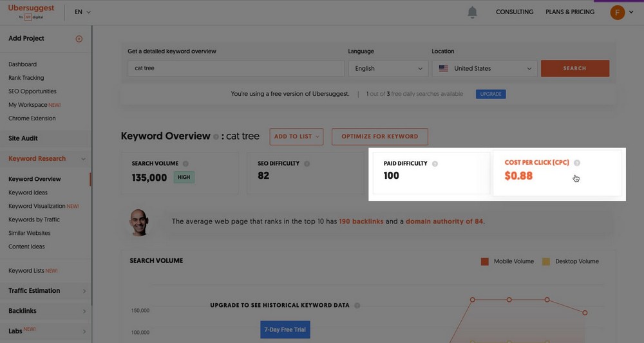This screenshot has height=343, width=644.
Task: Click domain authority of 84 link
Action: click(444, 221)
